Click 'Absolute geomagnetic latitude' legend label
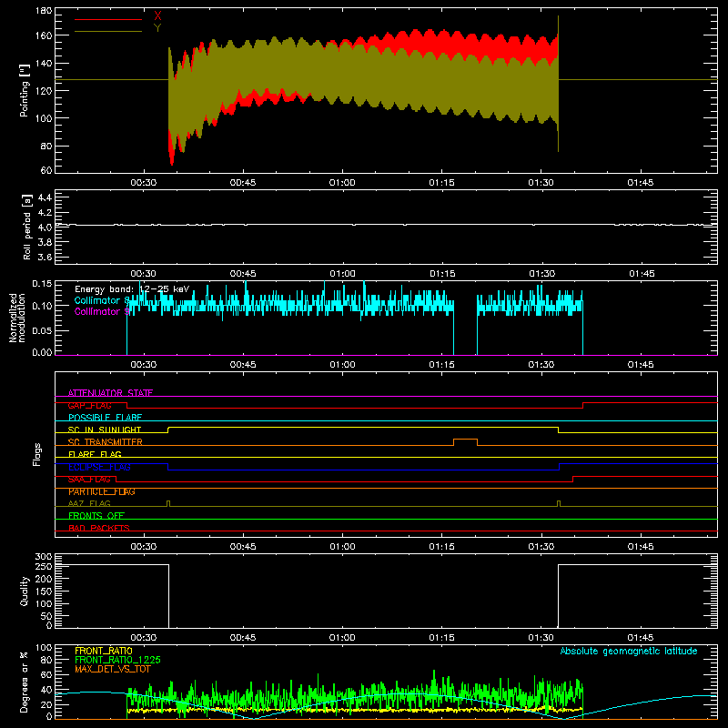This screenshot has height=728, width=728. [629, 651]
